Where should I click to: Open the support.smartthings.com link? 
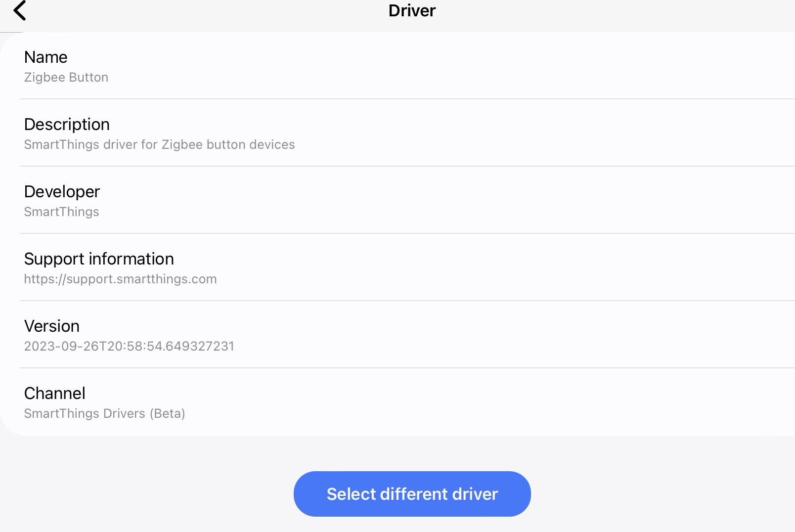click(x=120, y=279)
